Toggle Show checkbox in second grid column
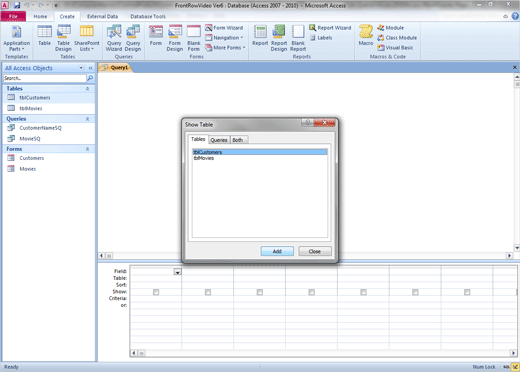 pos(208,292)
